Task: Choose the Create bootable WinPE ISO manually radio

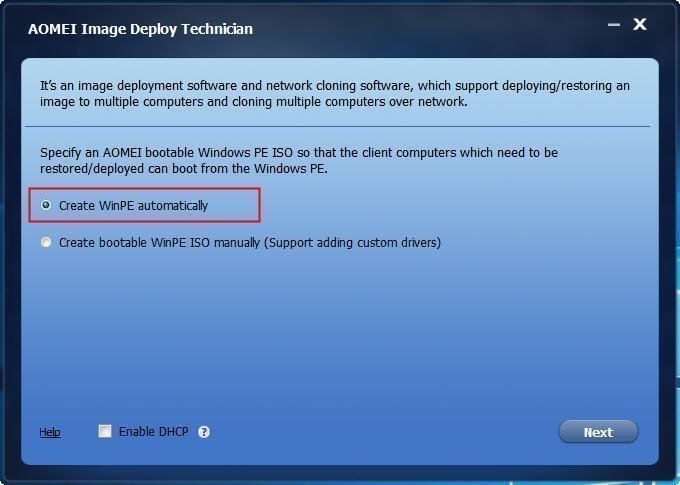Action: [x=46, y=242]
